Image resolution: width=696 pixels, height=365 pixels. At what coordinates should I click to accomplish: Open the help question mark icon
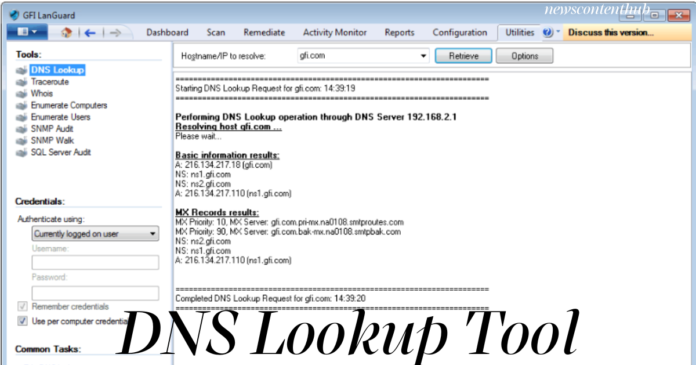tap(548, 32)
